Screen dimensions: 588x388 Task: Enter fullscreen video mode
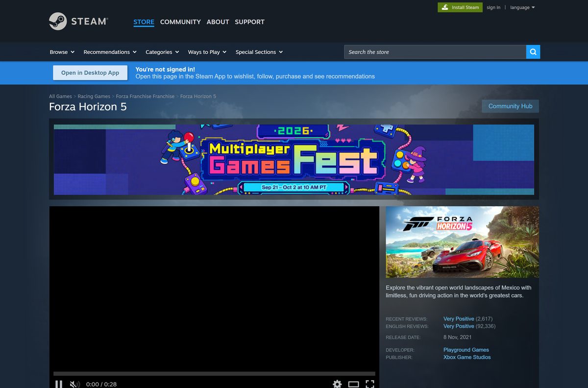tap(370, 384)
